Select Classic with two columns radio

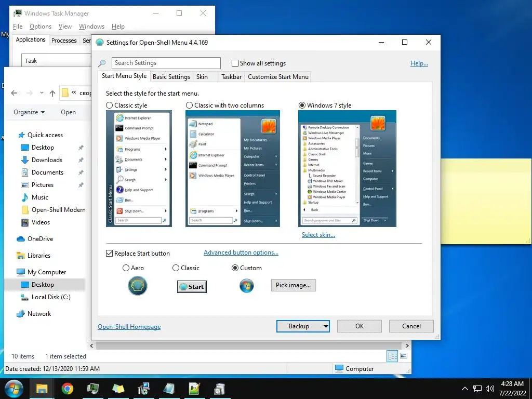pyautogui.click(x=189, y=105)
